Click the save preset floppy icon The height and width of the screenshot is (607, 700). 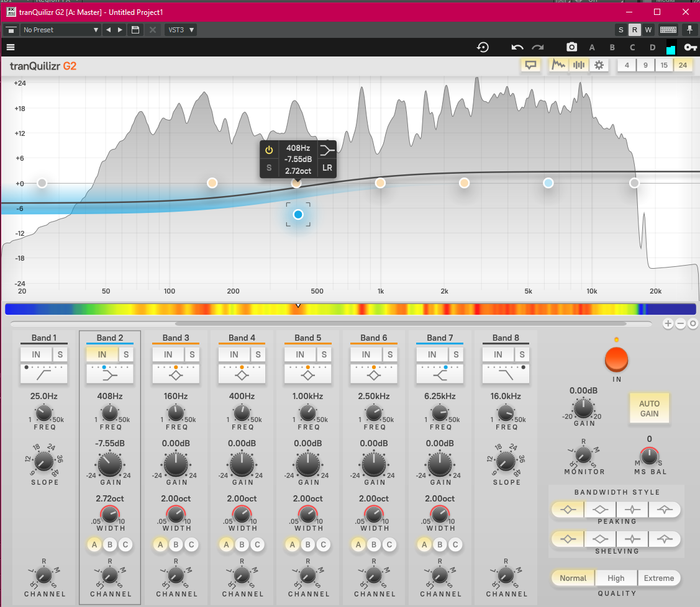tap(135, 30)
